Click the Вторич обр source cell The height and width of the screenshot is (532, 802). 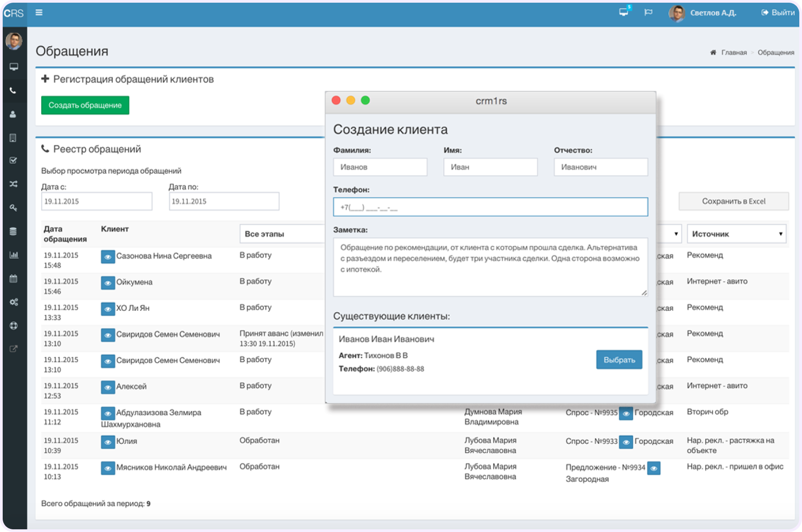tap(707, 412)
